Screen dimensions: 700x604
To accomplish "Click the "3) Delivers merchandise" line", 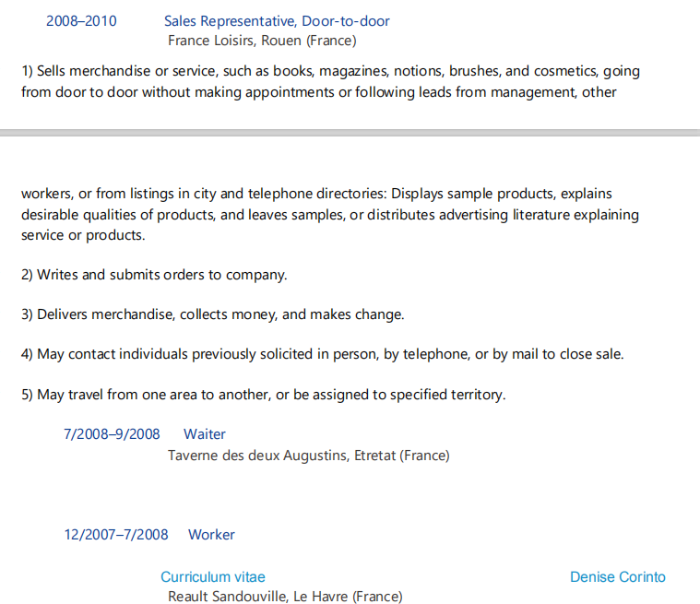I will click(x=213, y=314).
